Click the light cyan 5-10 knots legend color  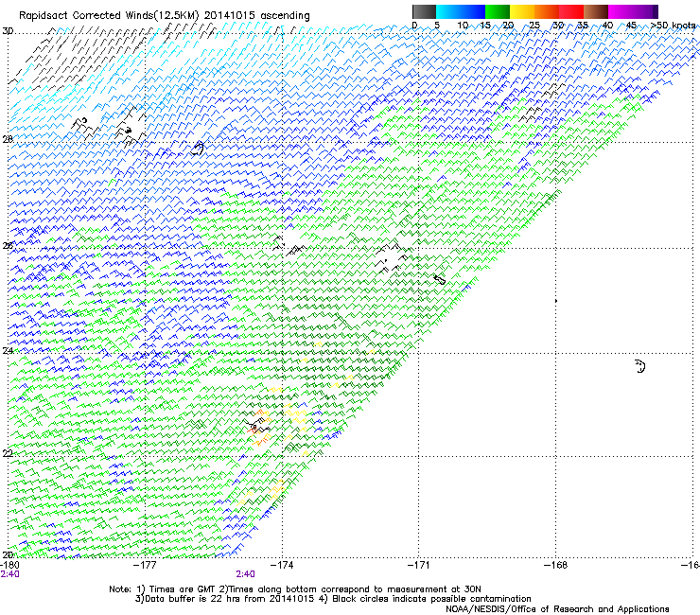(448, 11)
